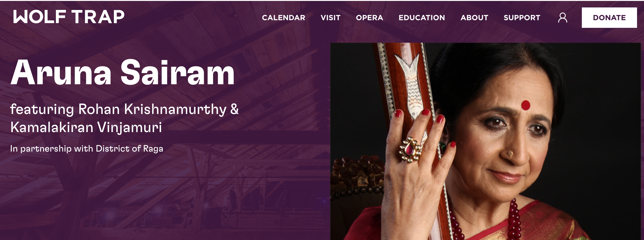The height and width of the screenshot is (240, 644).
Task: Open the About menu item
Action: click(474, 18)
